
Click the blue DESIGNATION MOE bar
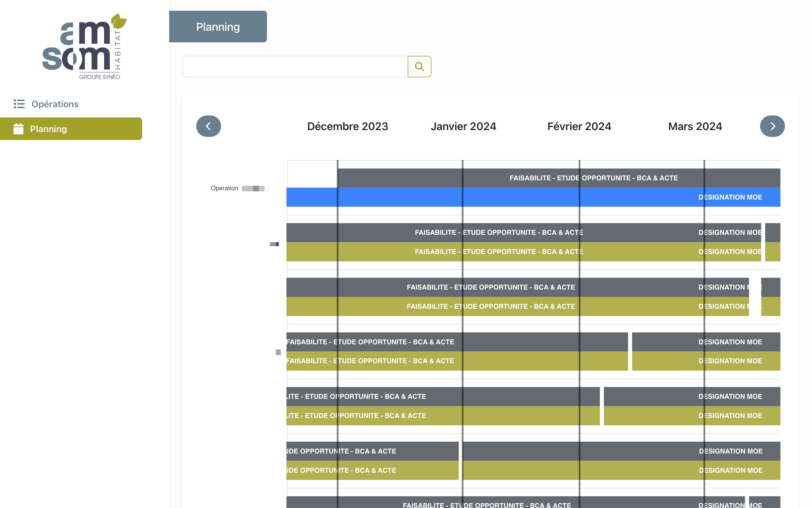pos(533,197)
